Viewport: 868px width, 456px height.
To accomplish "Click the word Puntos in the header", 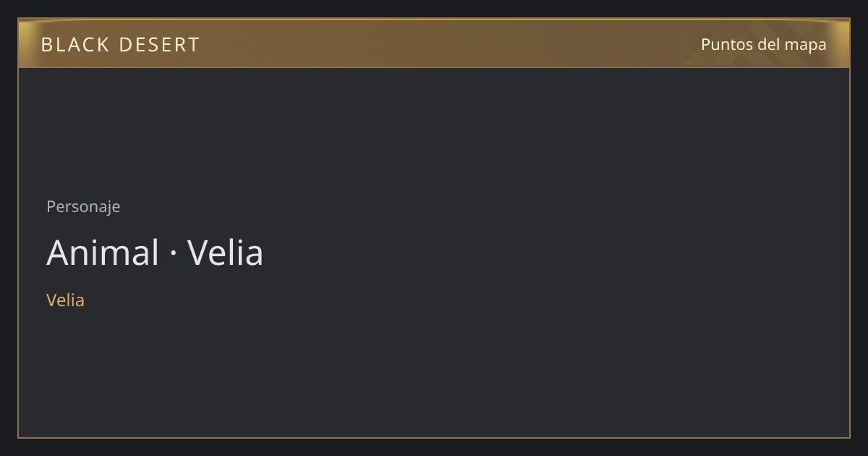I will tap(726, 44).
